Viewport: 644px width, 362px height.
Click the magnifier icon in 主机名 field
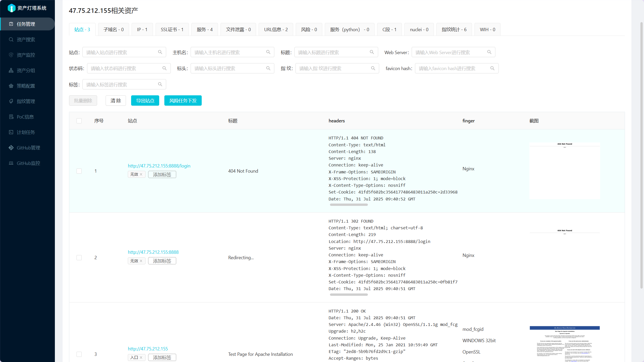click(x=268, y=52)
